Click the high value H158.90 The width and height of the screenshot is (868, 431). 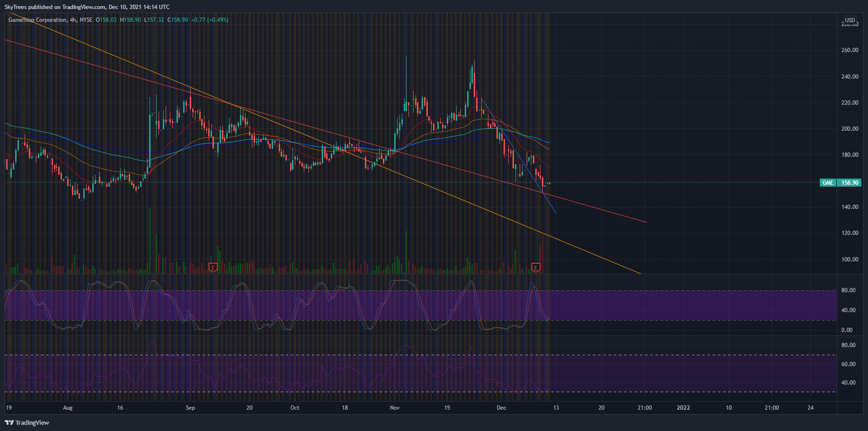(131, 20)
